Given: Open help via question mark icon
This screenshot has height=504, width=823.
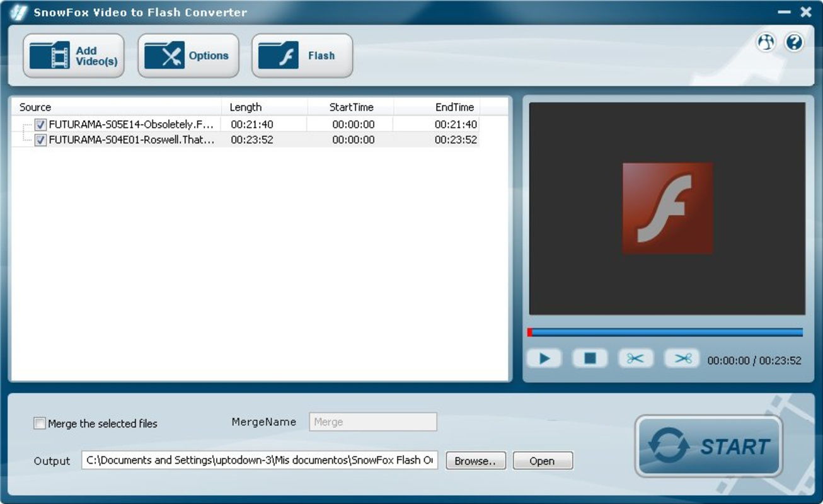Looking at the screenshot, I should click(x=794, y=42).
